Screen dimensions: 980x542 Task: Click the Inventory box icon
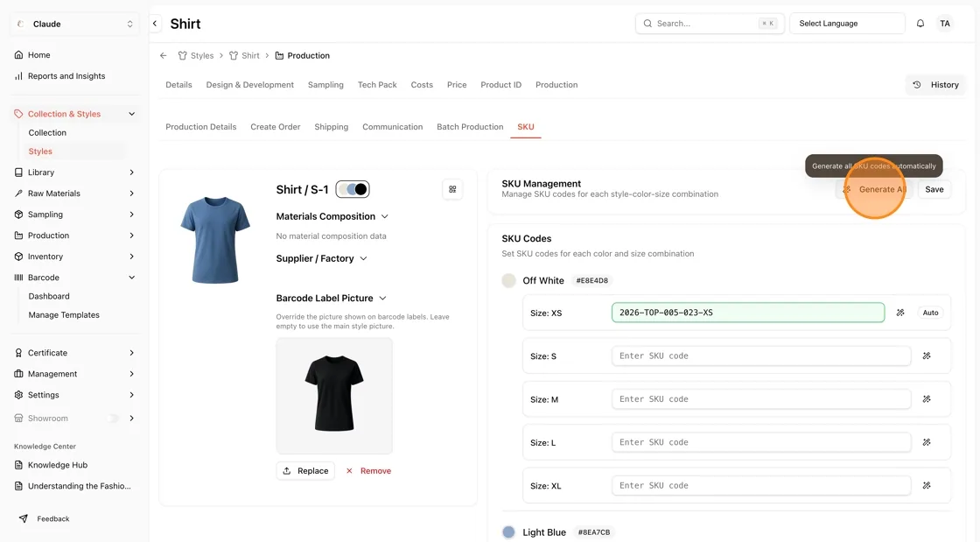coord(18,257)
